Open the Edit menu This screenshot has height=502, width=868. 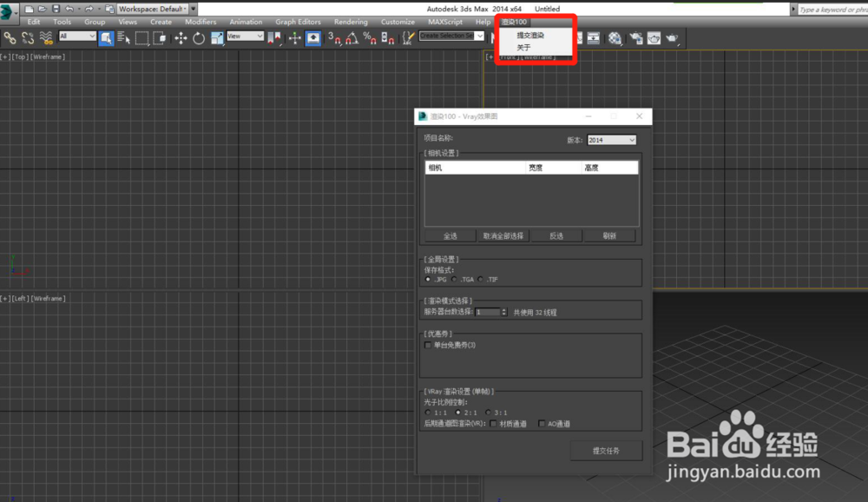[34, 23]
